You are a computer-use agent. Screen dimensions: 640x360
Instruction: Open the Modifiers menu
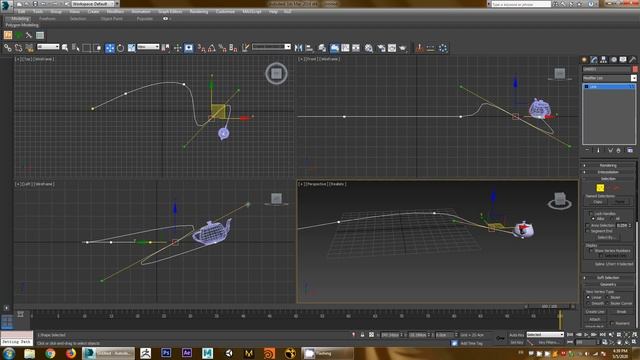point(115,12)
